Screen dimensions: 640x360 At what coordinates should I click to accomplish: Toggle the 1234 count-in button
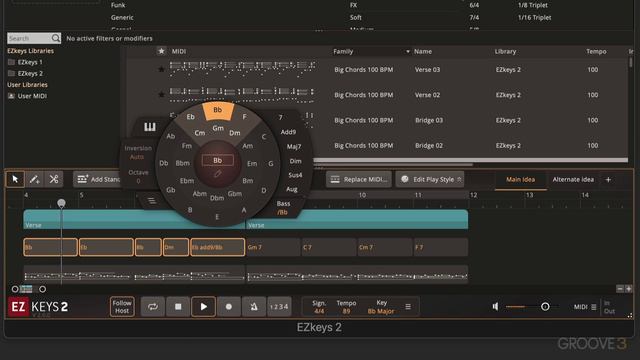(279, 307)
